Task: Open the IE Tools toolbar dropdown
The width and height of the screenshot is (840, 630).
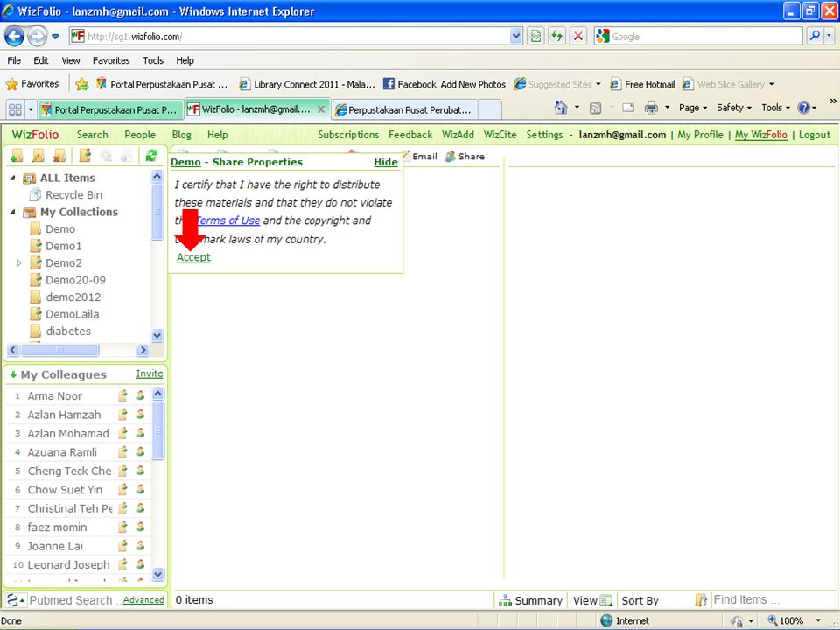Action: point(776,108)
